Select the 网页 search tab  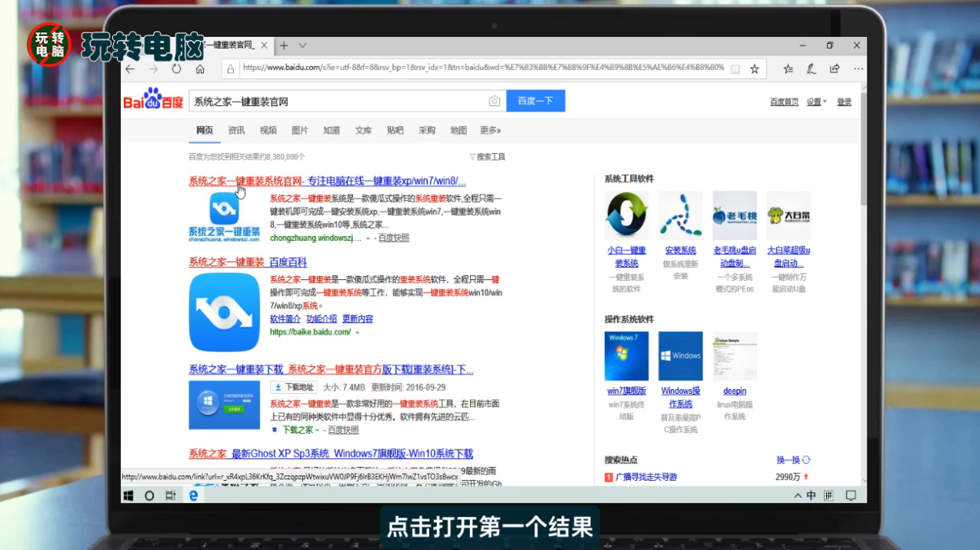click(x=205, y=130)
